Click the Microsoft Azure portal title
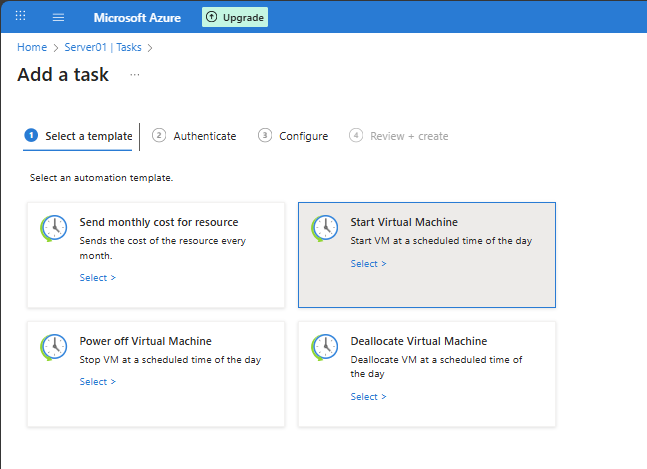 coord(140,18)
